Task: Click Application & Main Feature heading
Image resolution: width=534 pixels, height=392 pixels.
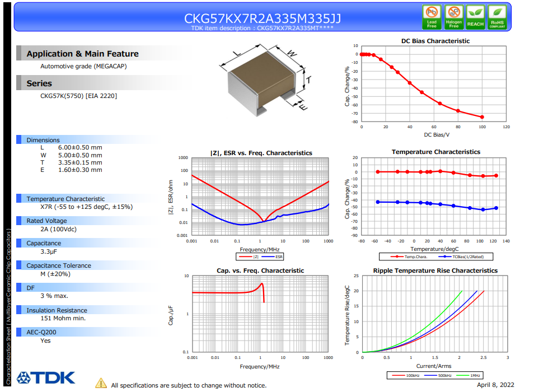Action: click(x=83, y=54)
